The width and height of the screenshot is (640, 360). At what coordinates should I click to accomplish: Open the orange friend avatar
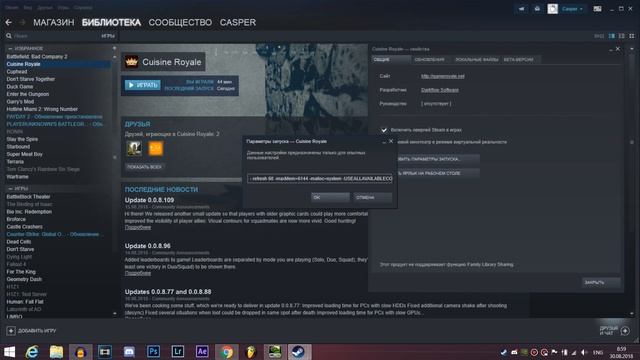(156, 148)
